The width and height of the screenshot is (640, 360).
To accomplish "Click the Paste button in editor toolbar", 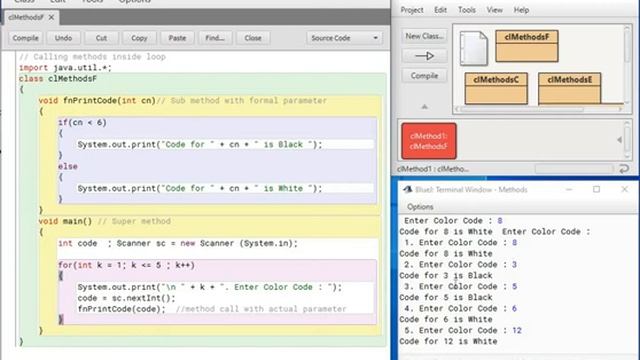I will pyautogui.click(x=177, y=38).
